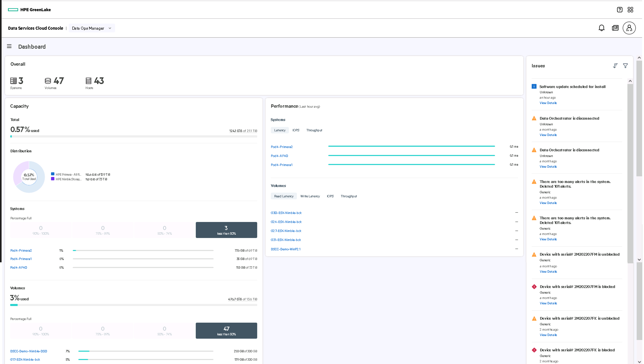The width and height of the screenshot is (644, 364).
Task: Open the G30-ESX-Nimble-bck volume link
Action: coord(286,213)
